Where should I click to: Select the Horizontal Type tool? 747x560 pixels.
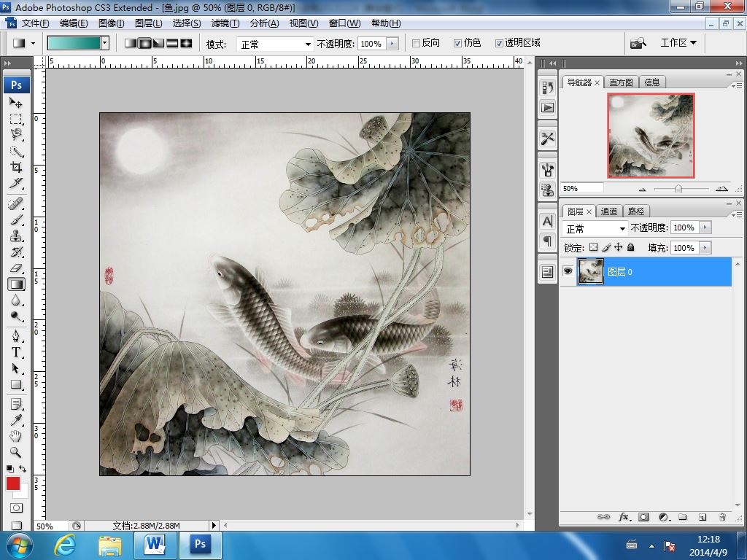pos(16,352)
